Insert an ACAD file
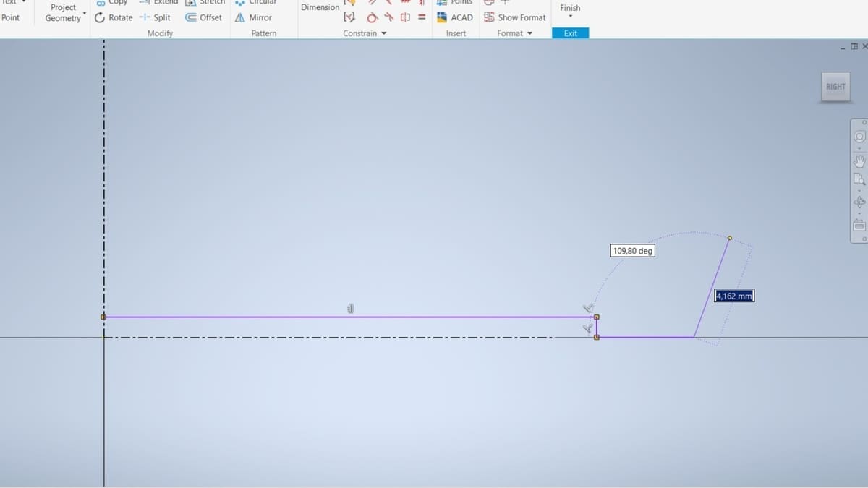Viewport: 868px width, 488px height. point(454,17)
